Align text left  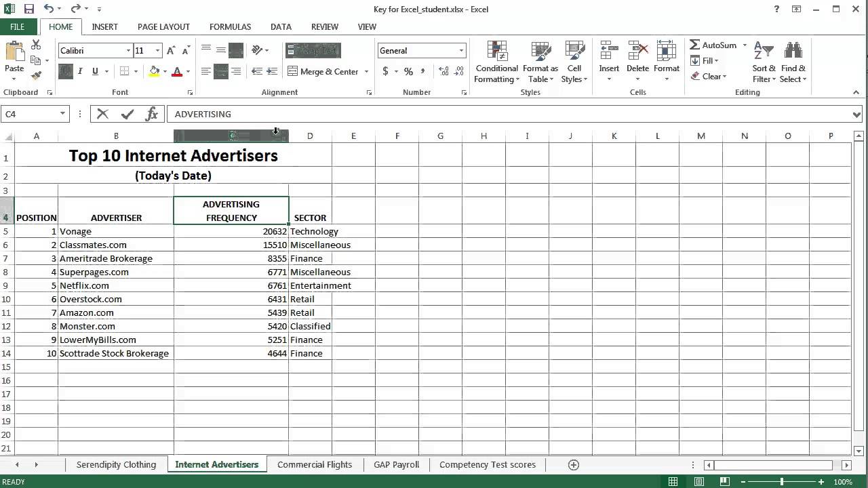click(x=205, y=71)
